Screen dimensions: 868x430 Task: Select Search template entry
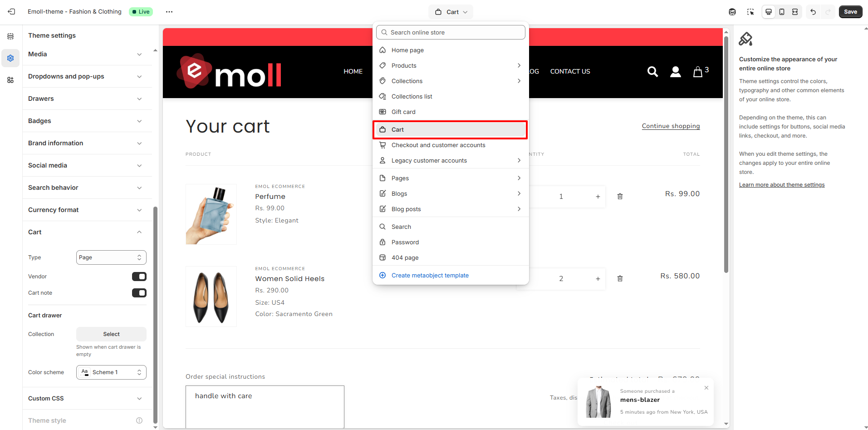coord(451,227)
